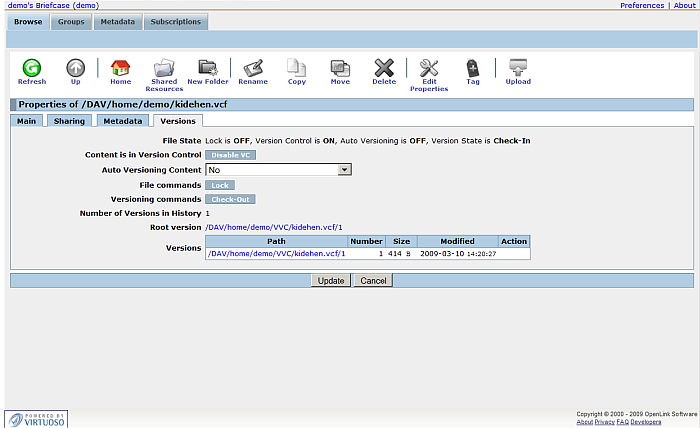Open Edit Properties tool
The width and height of the screenshot is (700, 428).
pyautogui.click(x=429, y=68)
